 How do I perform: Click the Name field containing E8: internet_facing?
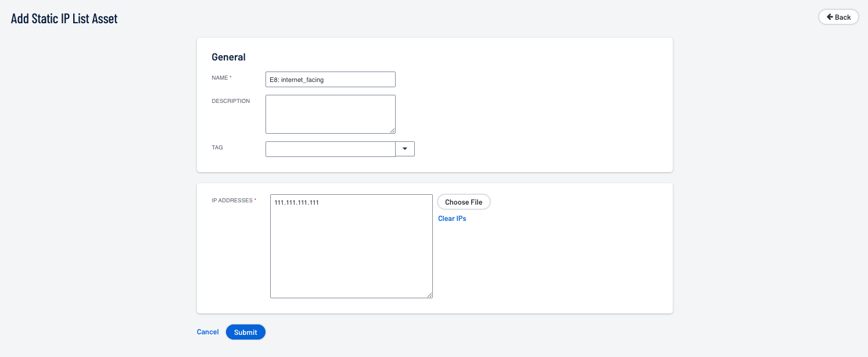[330, 80]
